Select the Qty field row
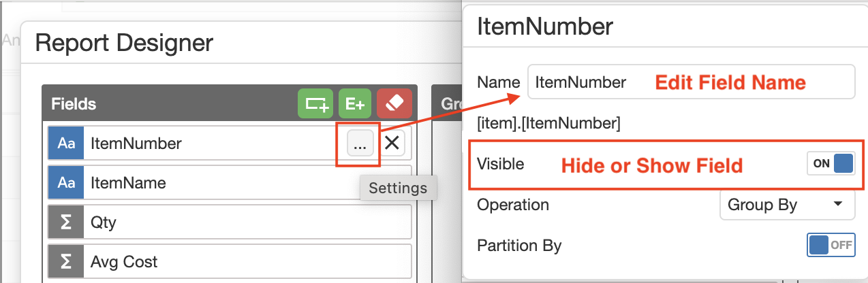The height and width of the screenshot is (283, 868). point(230,222)
